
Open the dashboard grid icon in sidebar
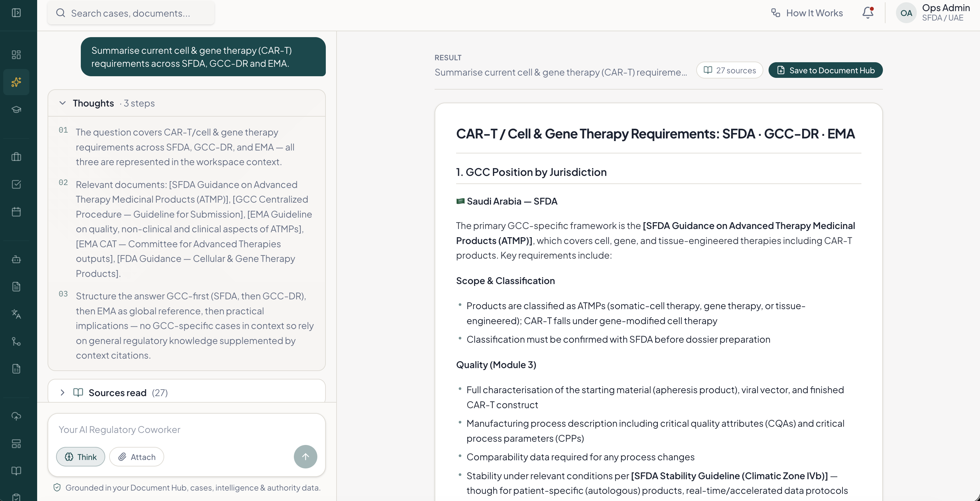pos(16,55)
